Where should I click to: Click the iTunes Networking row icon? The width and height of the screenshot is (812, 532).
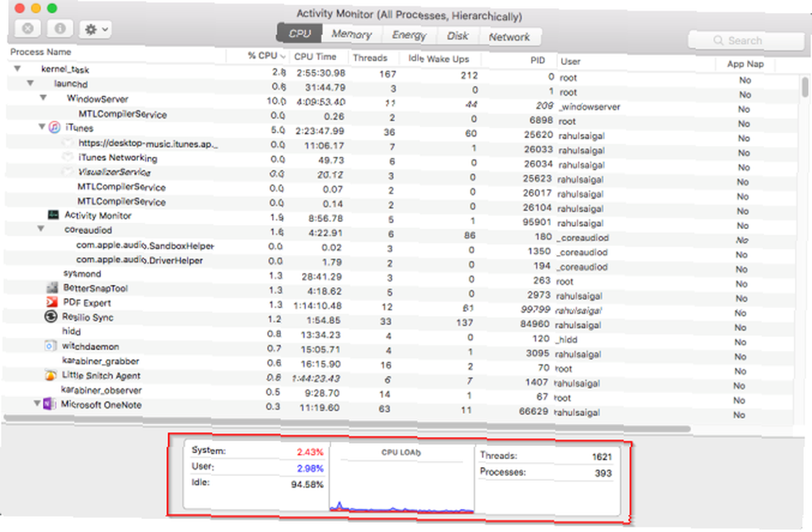tap(67, 156)
